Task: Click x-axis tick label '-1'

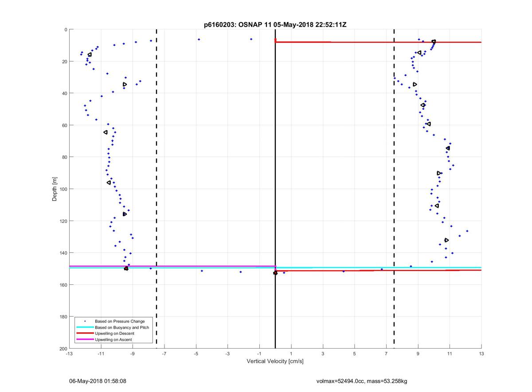Action: tap(259, 354)
